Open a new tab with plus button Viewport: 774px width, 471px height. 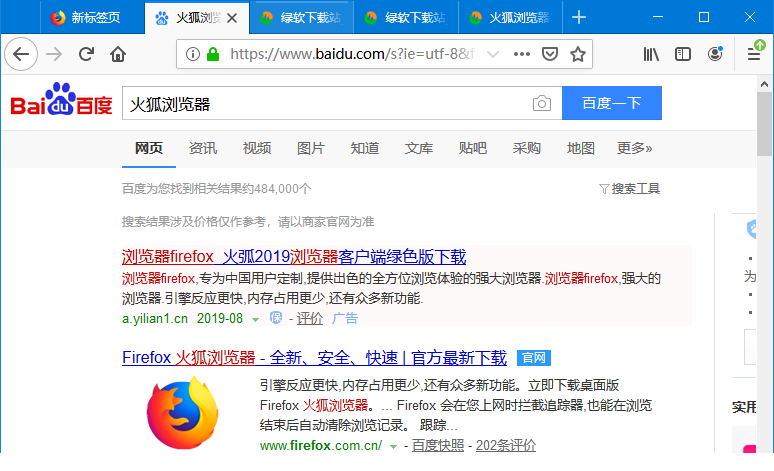click(x=579, y=17)
